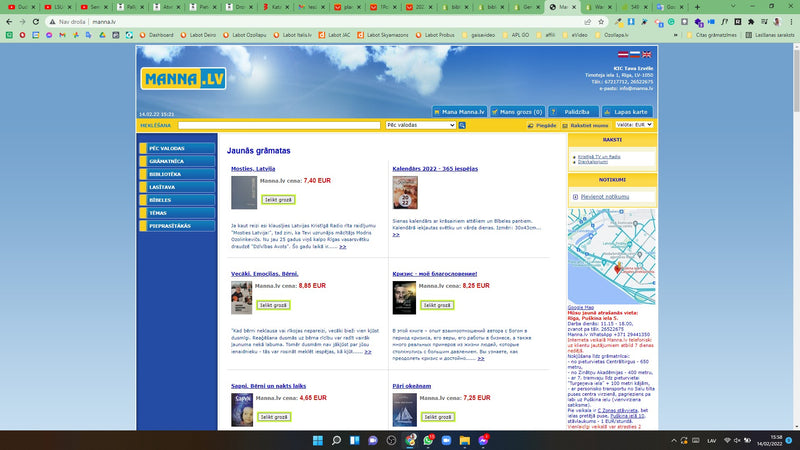Add Sapņi. Bērni un nakts laiks to cart
Viewport: 800px width, 450px height.
pyautogui.click(x=274, y=417)
